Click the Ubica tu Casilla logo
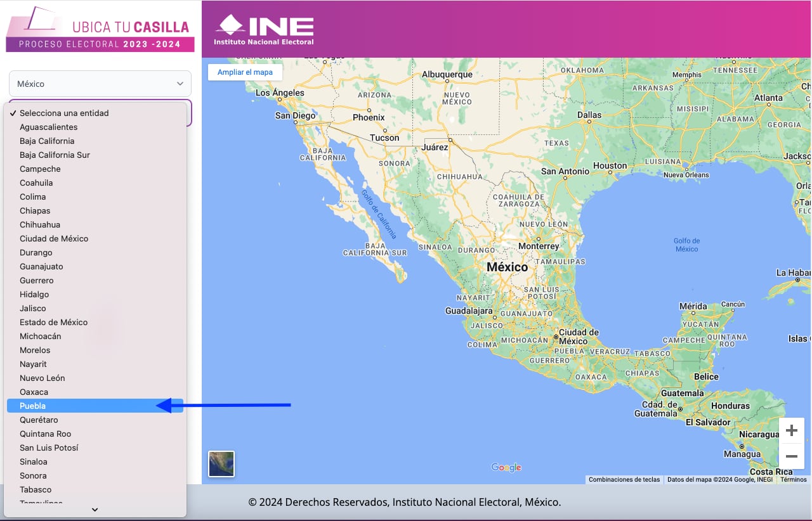The image size is (812, 521). [x=100, y=30]
